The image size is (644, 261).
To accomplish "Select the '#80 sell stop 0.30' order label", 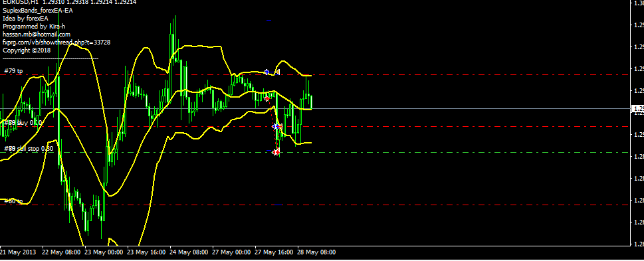I will [29, 149].
